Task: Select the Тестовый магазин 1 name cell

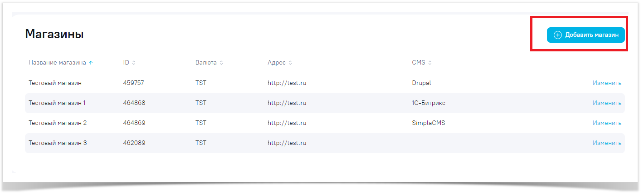Action: pos(57,103)
